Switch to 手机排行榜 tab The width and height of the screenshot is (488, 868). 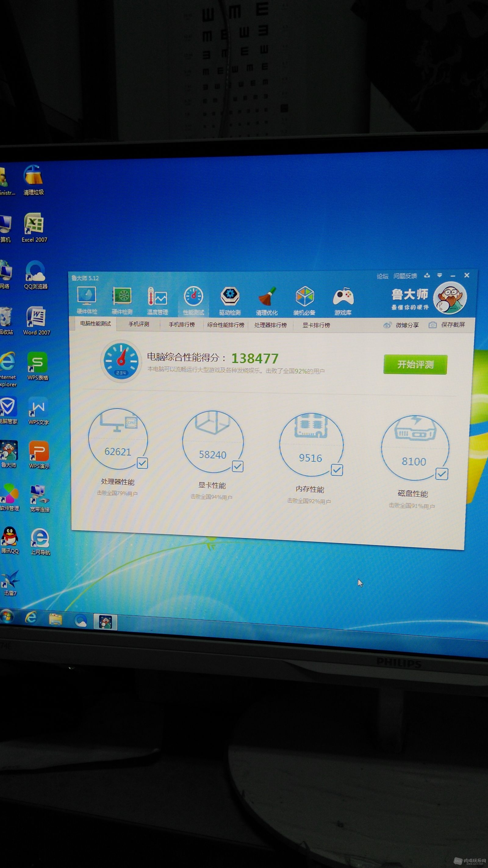tap(182, 325)
